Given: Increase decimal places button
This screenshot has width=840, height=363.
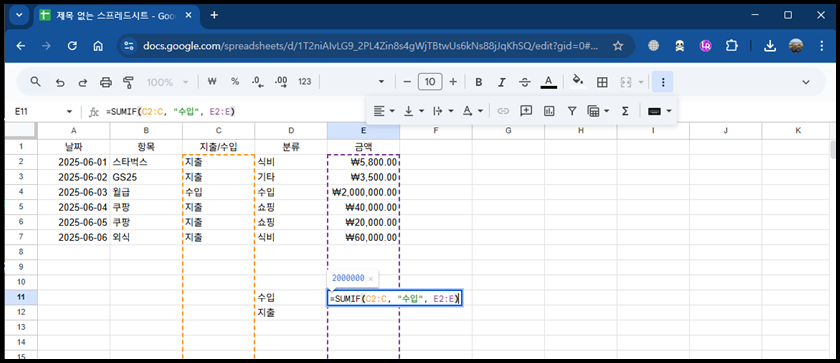Looking at the screenshot, I should point(281,82).
